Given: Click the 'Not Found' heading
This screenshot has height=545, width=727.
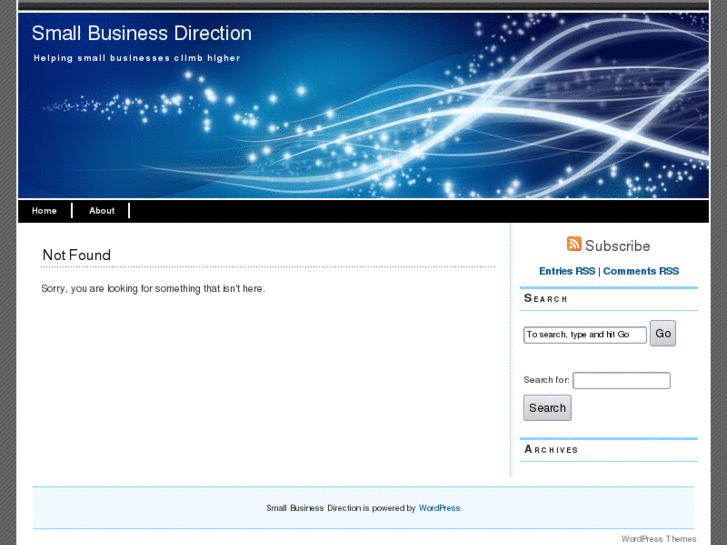Looking at the screenshot, I should (x=77, y=255).
